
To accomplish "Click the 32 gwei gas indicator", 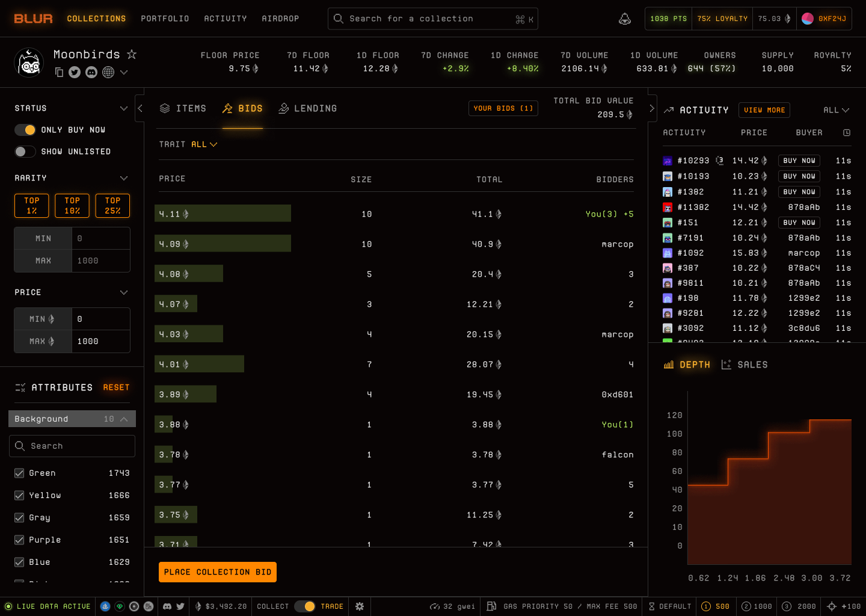I will [x=452, y=606].
